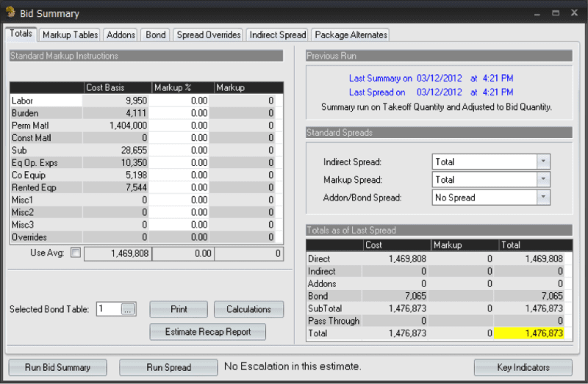Click the Selected Bond Table input field
588x384 pixels.
point(107,310)
